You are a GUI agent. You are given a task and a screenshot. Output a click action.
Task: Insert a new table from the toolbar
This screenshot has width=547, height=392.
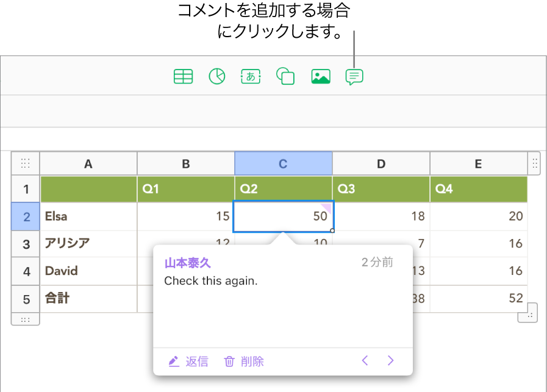183,76
